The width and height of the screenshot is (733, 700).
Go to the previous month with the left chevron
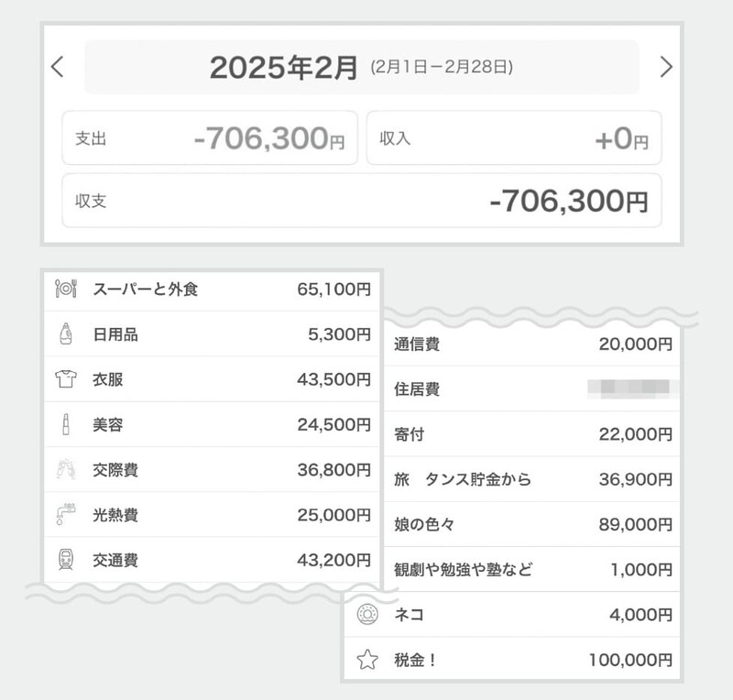coord(55,65)
